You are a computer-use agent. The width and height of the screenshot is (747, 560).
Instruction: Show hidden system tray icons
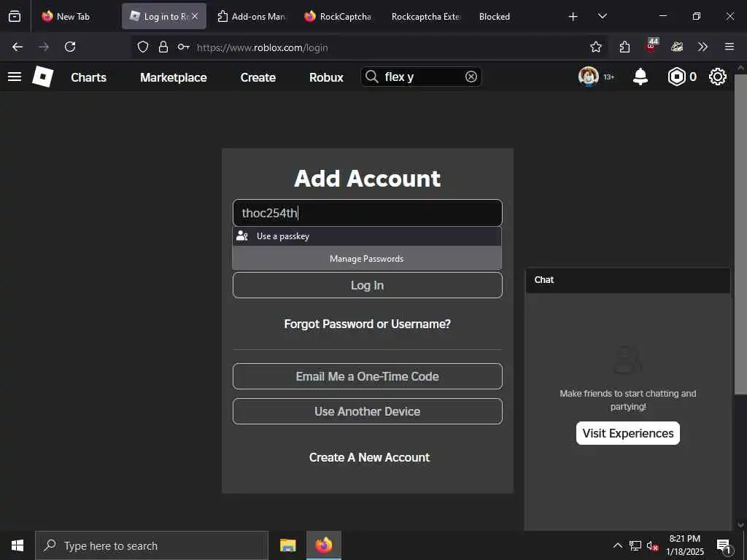point(617,545)
